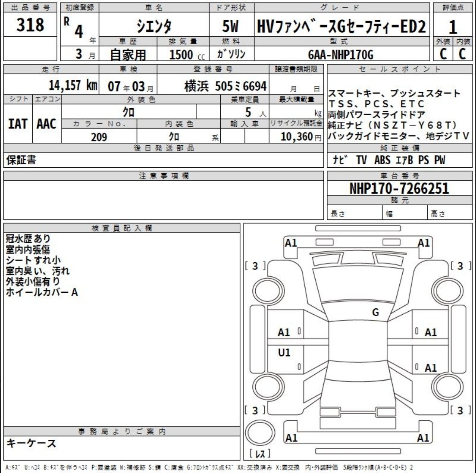The image size is (476, 473).
Task: Select the 事務局よりご案内 header
Action: pyautogui.click(x=122, y=432)
